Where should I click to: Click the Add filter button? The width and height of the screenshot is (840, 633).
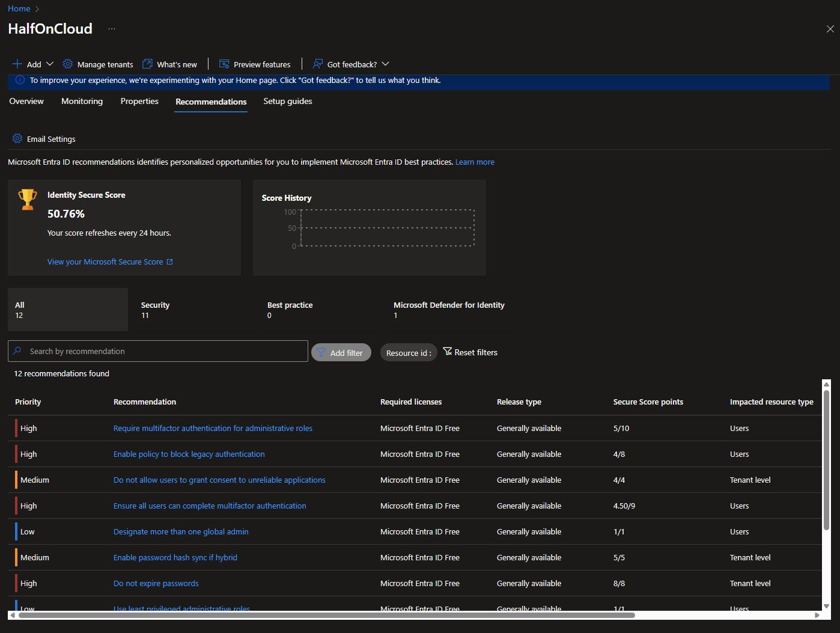tap(341, 353)
